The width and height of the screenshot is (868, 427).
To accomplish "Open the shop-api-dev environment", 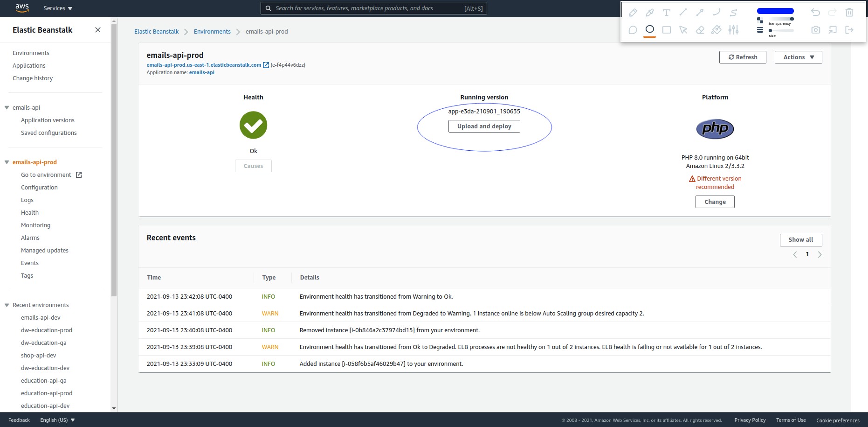I will (38, 356).
